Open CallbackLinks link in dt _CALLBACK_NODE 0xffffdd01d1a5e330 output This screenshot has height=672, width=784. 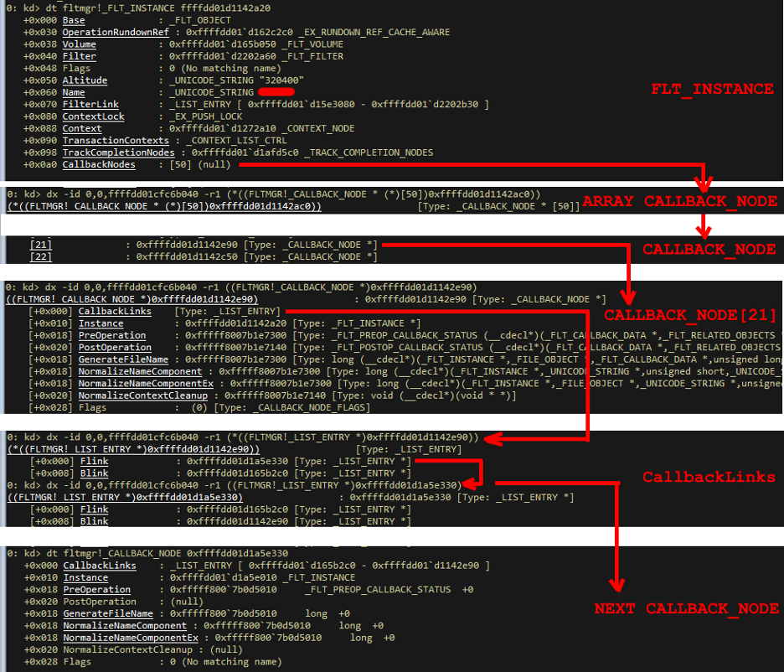pyautogui.click(x=100, y=566)
